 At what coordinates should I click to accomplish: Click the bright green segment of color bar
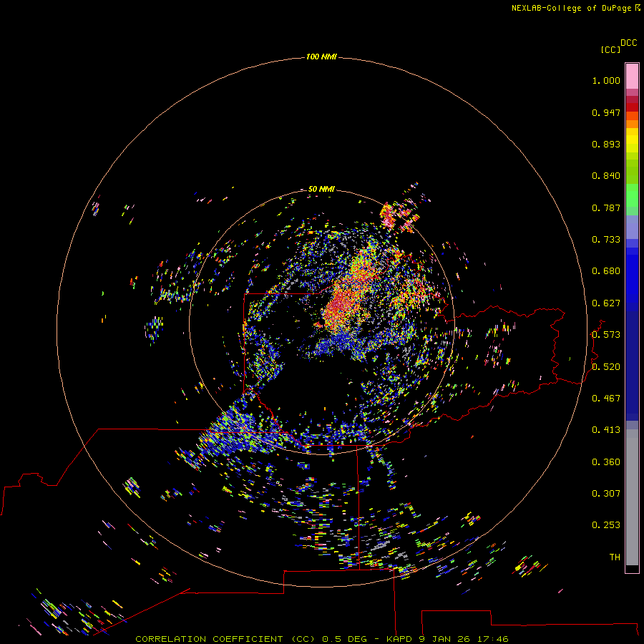[x=632, y=196]
